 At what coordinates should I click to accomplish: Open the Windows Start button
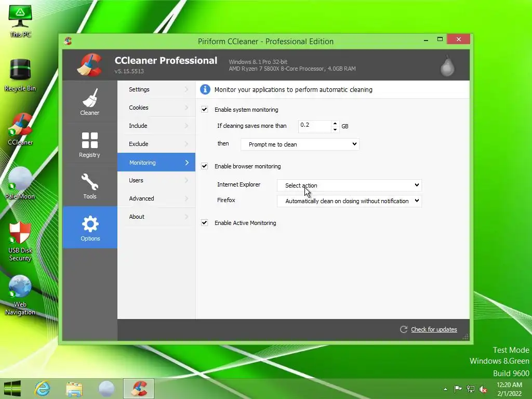click(12, 389)
